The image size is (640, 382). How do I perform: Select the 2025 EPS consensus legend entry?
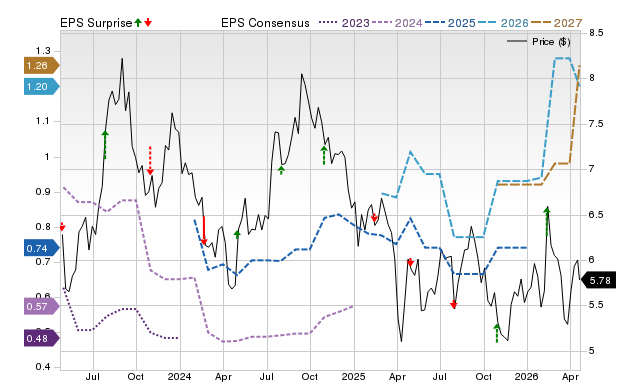450,23
